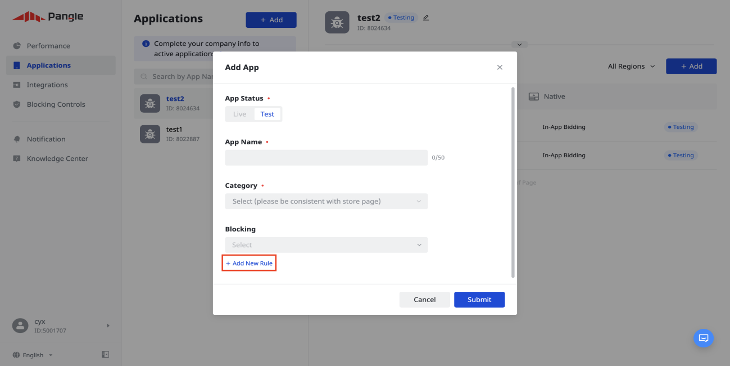Click the edit pencil icon beside test2
The height and width of the screenshot is (366, 730).
click(426, 18)
